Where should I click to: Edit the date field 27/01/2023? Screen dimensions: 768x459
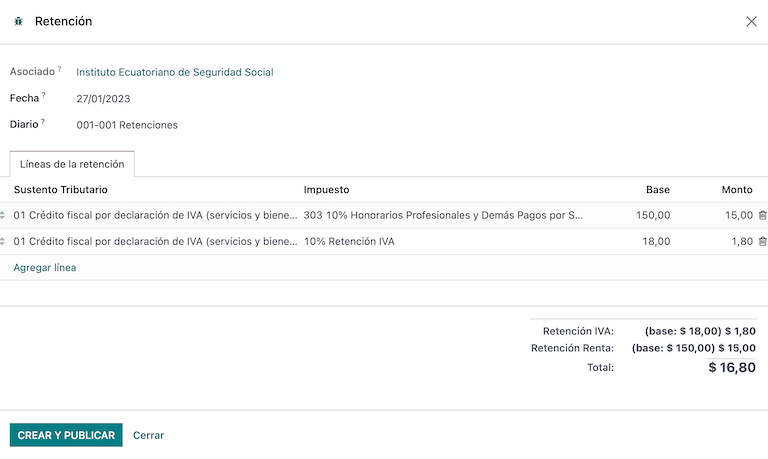pyautogui.click(x=104, y=99)
